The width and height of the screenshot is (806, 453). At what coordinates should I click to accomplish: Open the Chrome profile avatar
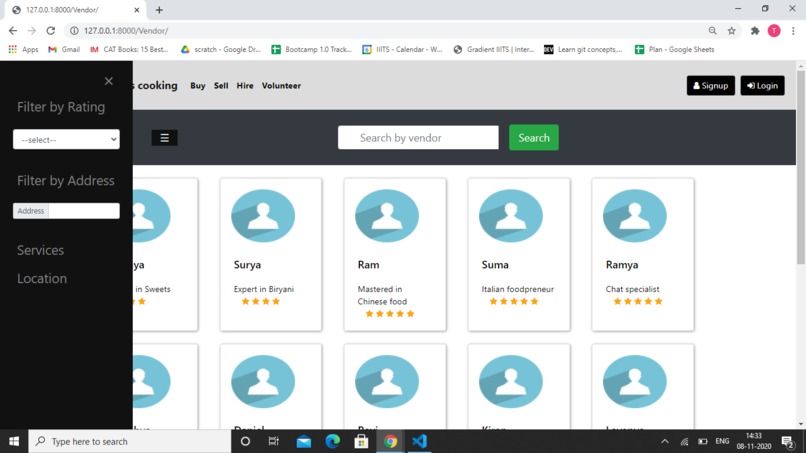774,31
